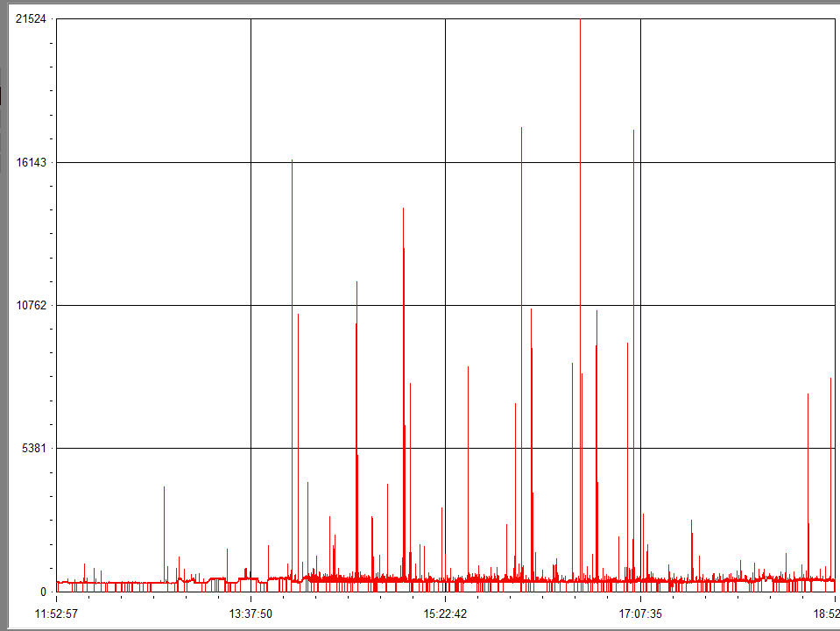Click the 10762 y-axis label
The image size is (840, 631).
click(x=31, y=305)
